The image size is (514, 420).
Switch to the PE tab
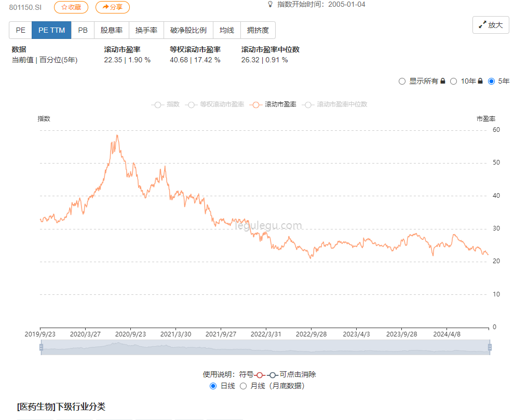pos(20,30)
